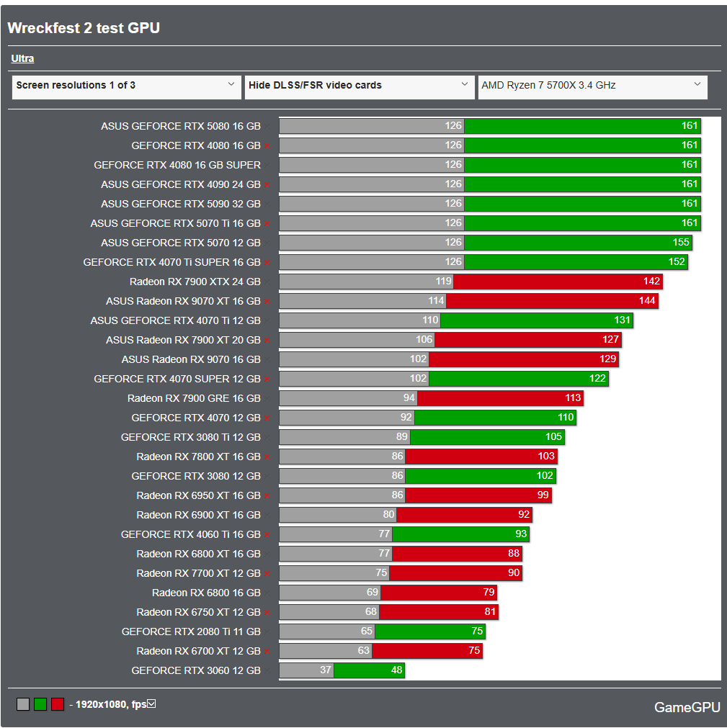The height and width of the screenshot is (728, 727).
Task: Click red X beside GEFORCE RTX 4080 16 GB
Action: [267, 146]
